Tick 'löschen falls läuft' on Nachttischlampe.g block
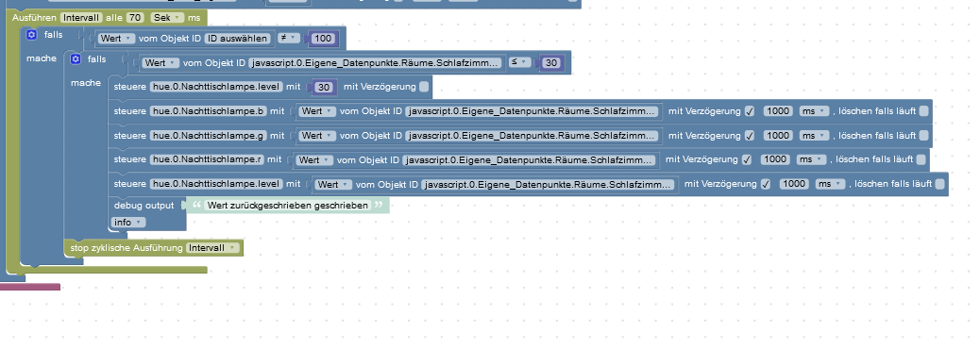The width and height of the screenshot is (980, 349). tap(923, 136)
